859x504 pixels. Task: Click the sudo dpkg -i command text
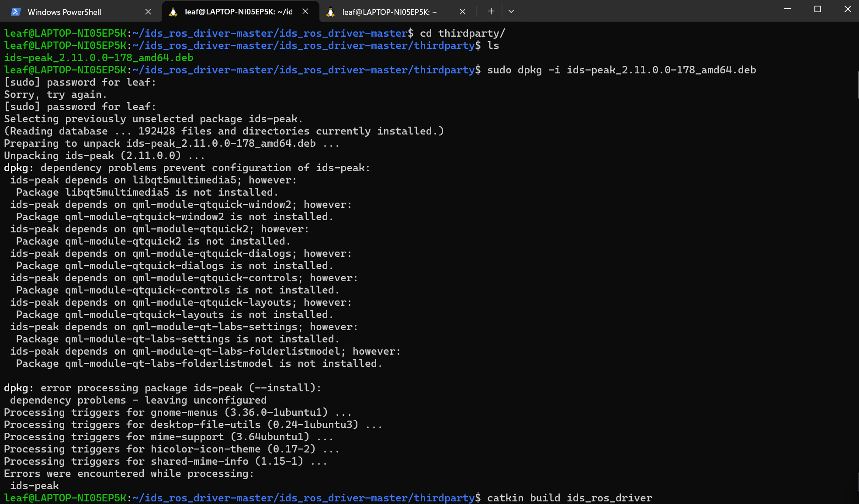[x=621, y=70]
